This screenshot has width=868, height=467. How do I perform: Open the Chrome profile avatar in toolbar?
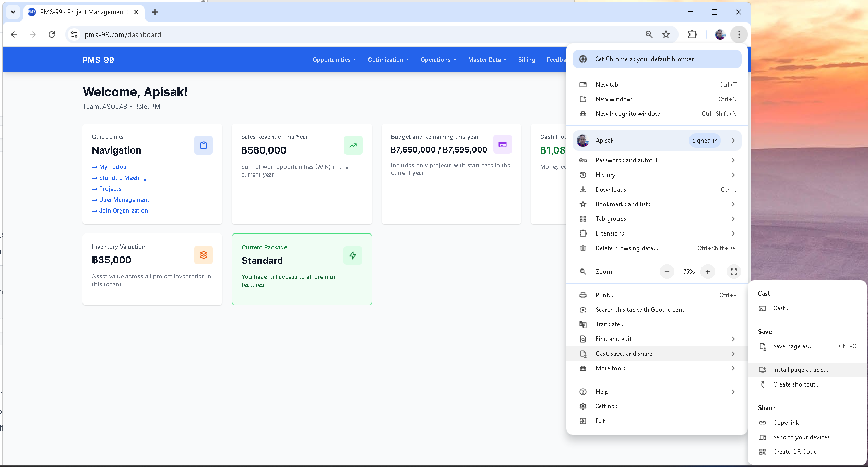720,34
